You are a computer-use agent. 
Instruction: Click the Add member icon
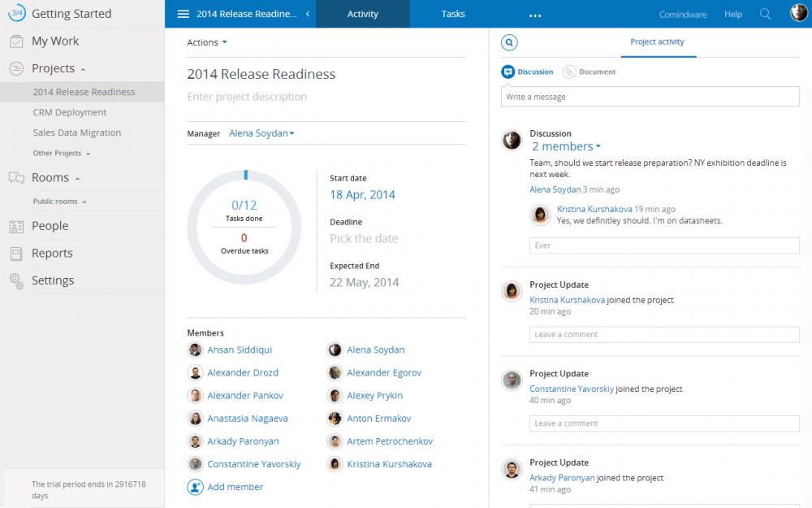point(195,487)
